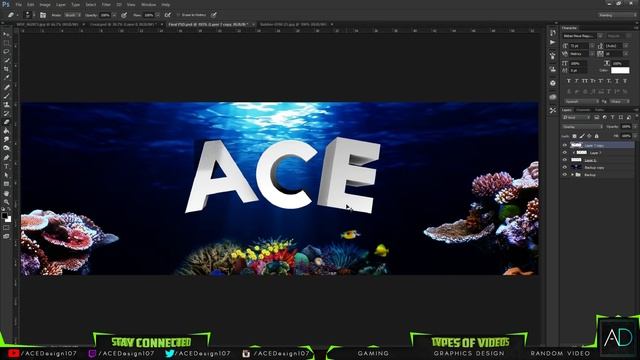
Task: Click the foreground color swatch
Action: tap(4, 216)
